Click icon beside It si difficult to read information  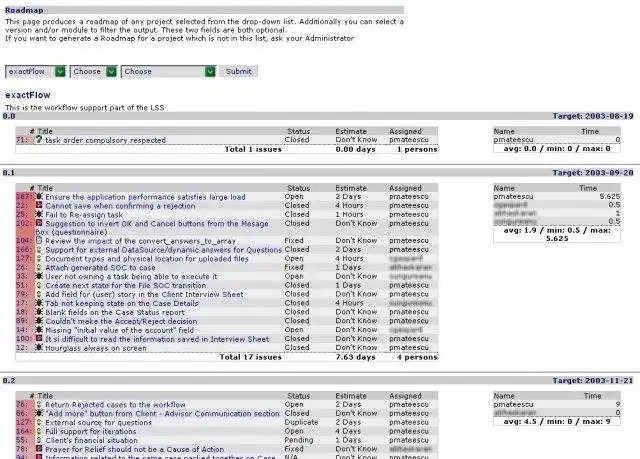click(39, 339)
